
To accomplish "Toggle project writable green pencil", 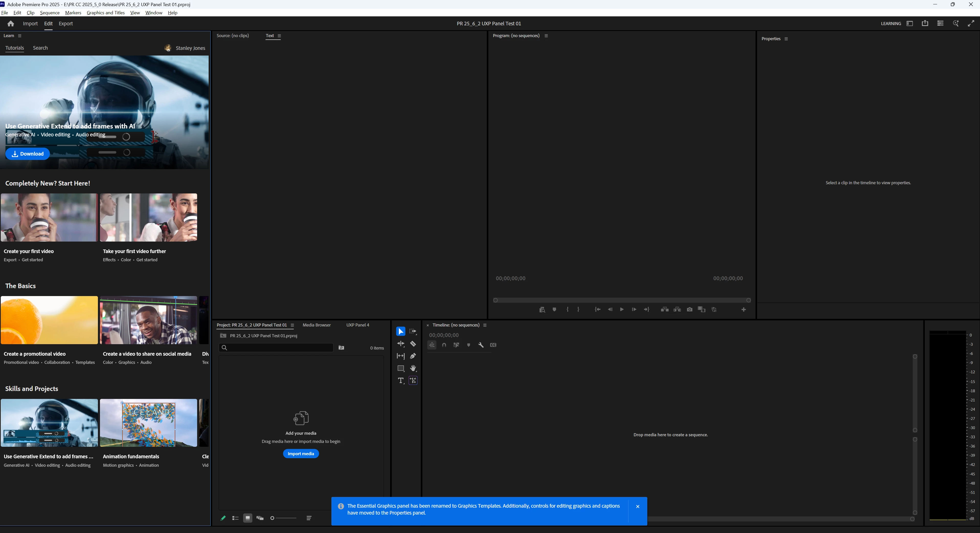I will coord(223,518).
